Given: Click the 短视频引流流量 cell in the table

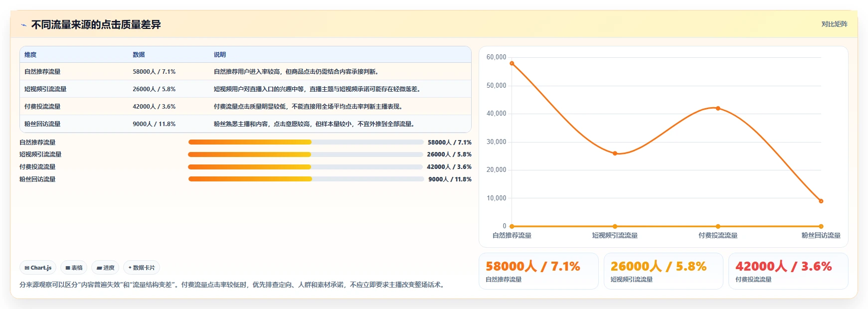Looking at the screenshot, I should click(45, 89).
